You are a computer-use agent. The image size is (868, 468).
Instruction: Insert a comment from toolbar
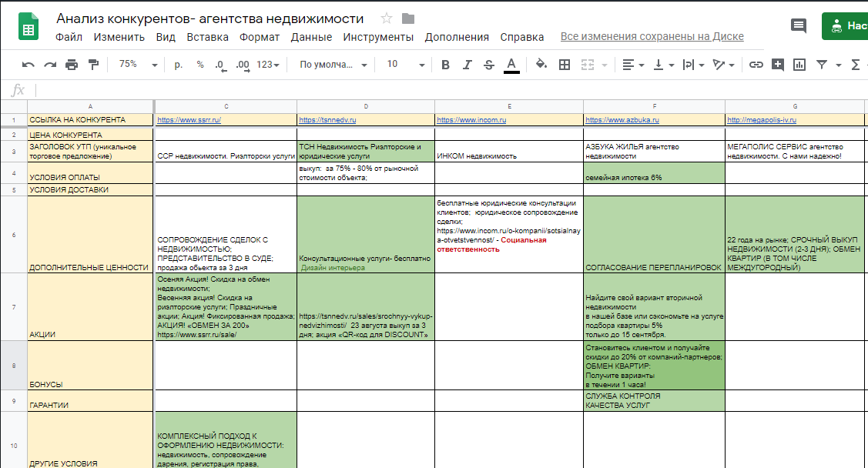[777, 65]
